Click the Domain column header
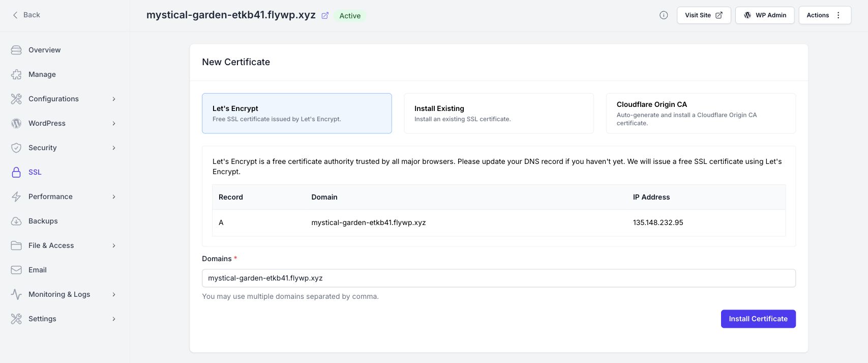This screenshot has width=868, height=363. 324,197
